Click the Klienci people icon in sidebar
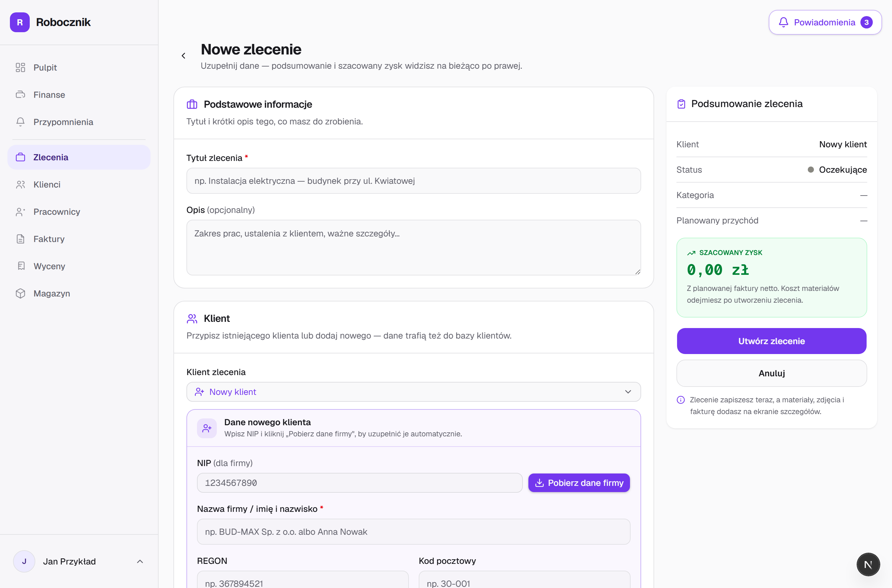 pyautogui.click(x=20, y=184)
